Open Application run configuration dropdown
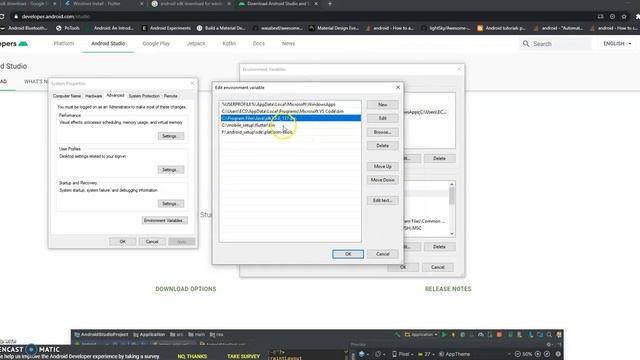 [421, 335]
